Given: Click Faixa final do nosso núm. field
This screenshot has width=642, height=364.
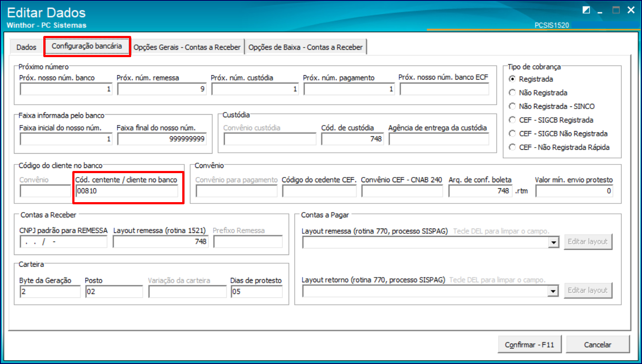Looking at the screenshot, I should pyautogui.click(x=161, y=139).
